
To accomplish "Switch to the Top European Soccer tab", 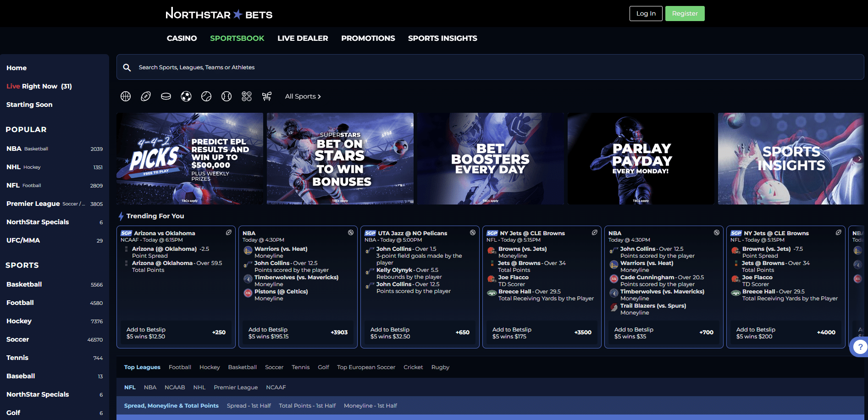I will (x=366, y=367).
